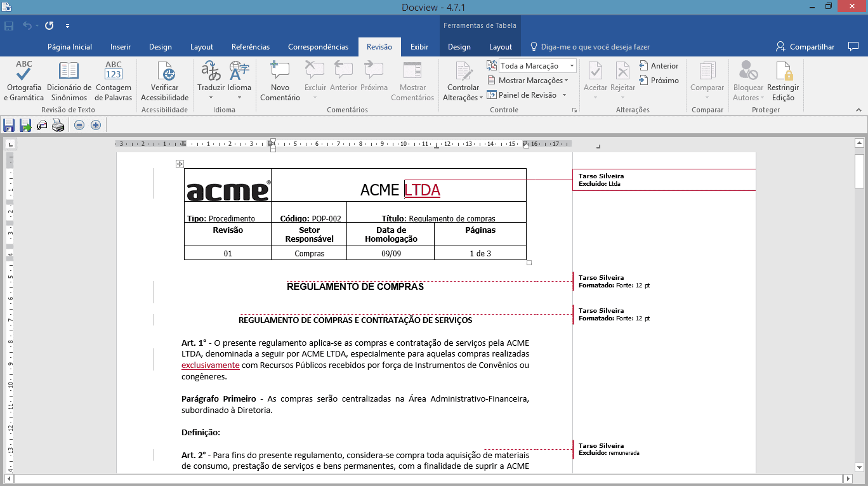Toggle Painel de Revisão pane
This screenshot has height=486, width=868.
[x=527, y=95]
